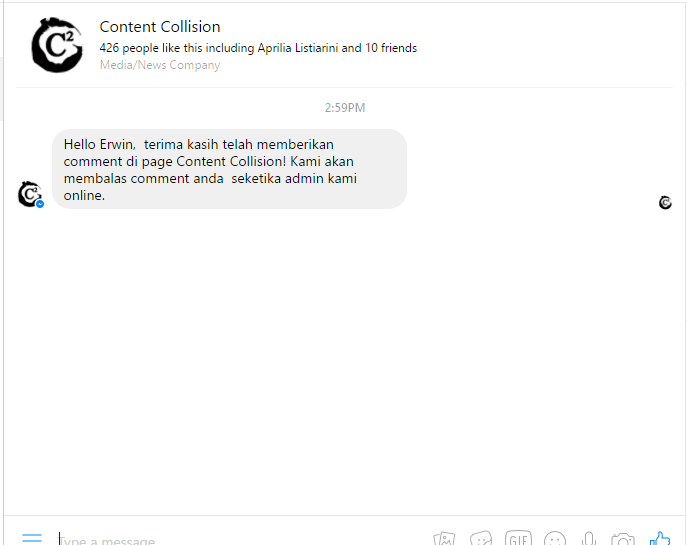Open the Content Collision page title
Image resolution: width=687 pixels, height=545 pixels.
(x=160, y=27)
